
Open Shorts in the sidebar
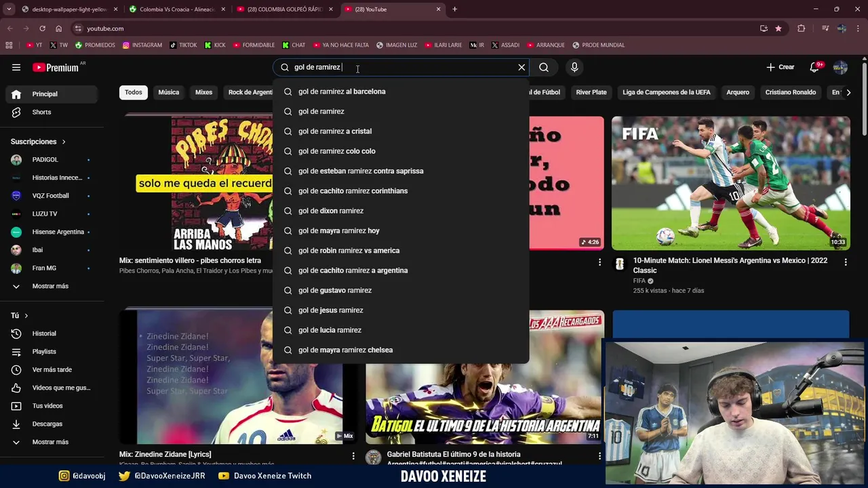click(x=52, y=112)
